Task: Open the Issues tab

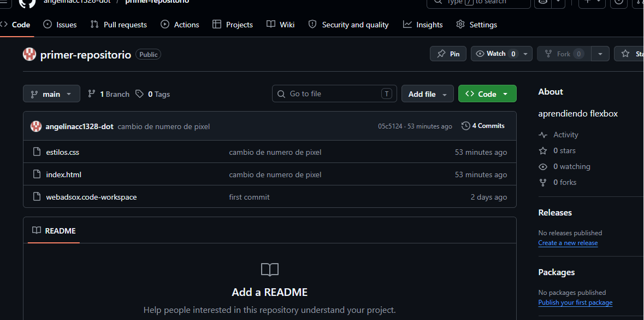Action: coord(60,25)
